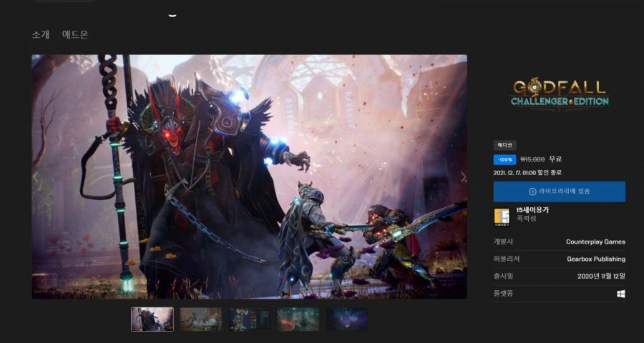Click the 라이브러리에 있음 button
Screen dimensions: 644x343
pyautogui.click(x=559, y=192)
